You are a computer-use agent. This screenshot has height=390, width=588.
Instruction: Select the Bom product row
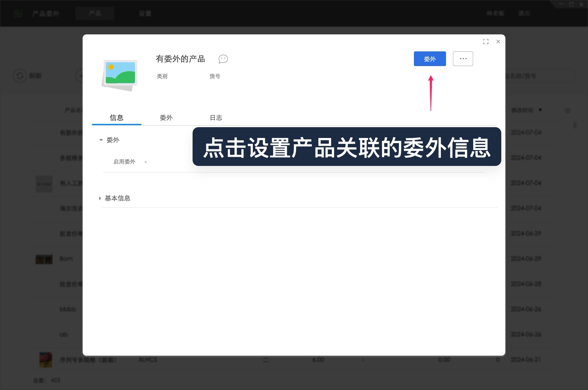[65, 258]
